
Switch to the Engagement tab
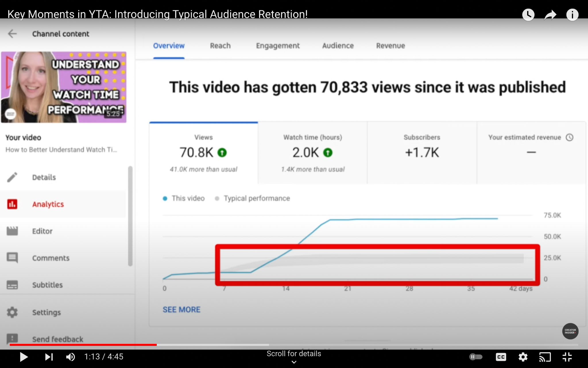(x=278, y=46)
